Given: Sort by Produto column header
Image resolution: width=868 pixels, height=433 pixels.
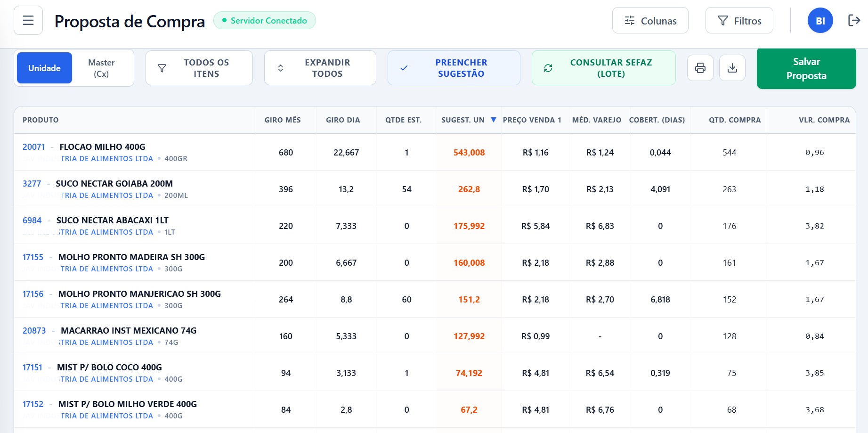Looking at the screenshot, I should point(41,120).
